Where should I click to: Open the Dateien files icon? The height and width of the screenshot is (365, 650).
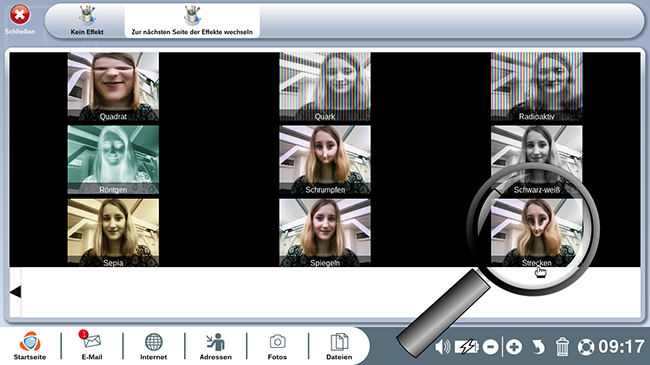click(339, 346)
